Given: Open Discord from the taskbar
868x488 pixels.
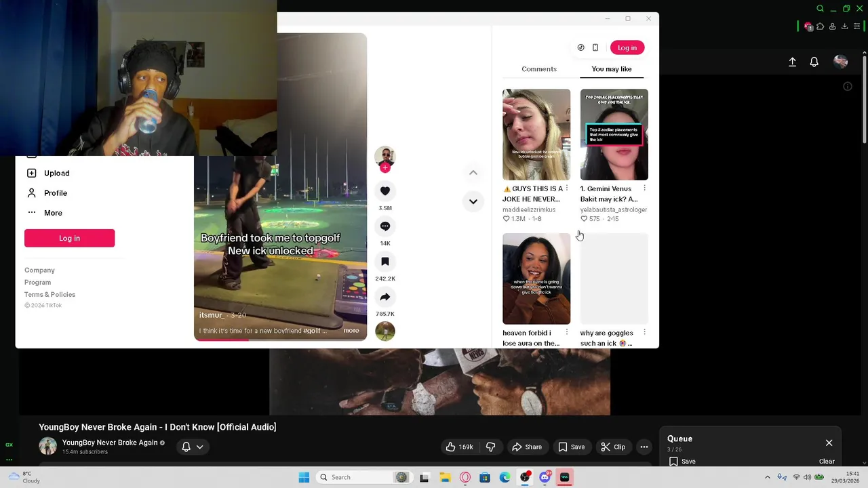Looking at the screenshot, I should pos(545,477).
